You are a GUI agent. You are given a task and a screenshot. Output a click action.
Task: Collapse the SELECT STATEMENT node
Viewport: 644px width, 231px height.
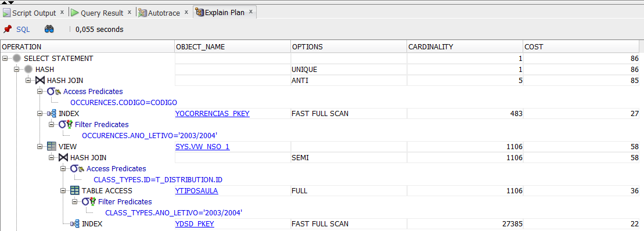[x=5, y=58]
